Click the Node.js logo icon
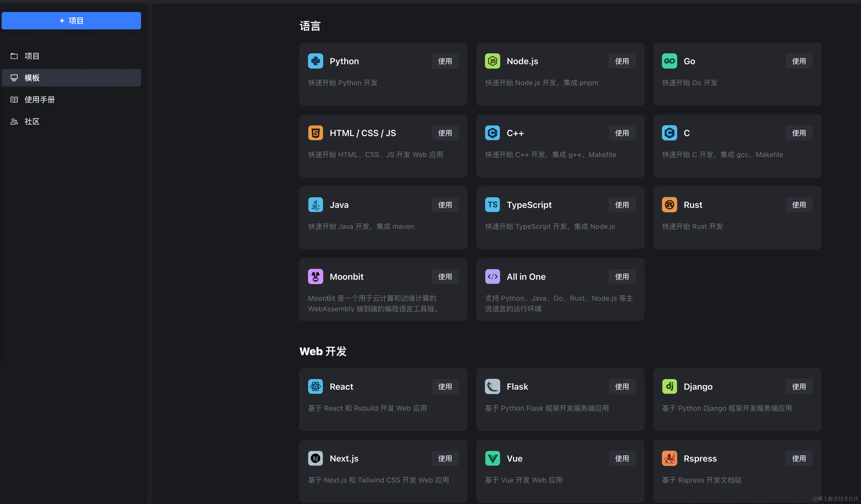The height and width of the screenshot is (504, 861). point(492,61)
